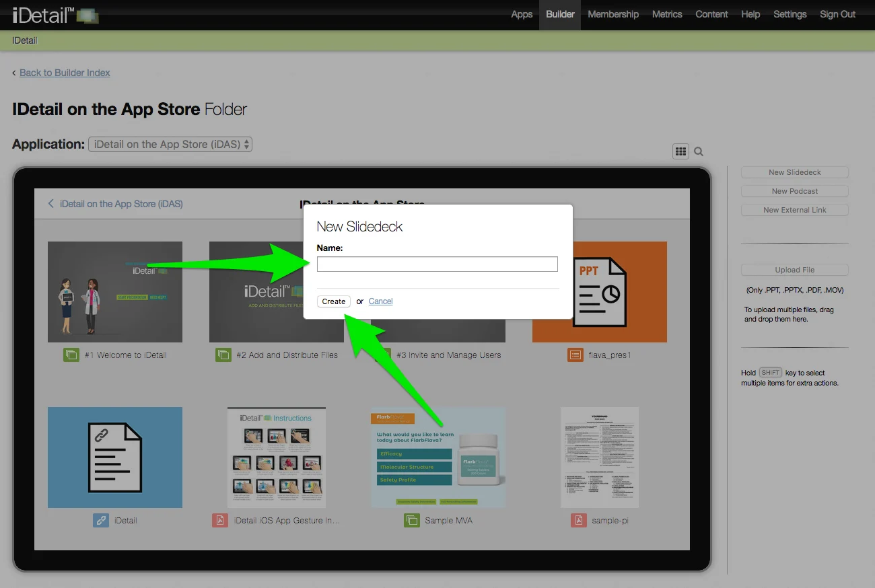
Task: Open the #1 Welcome to iDetail thumbnail
Action: [115, 292]
